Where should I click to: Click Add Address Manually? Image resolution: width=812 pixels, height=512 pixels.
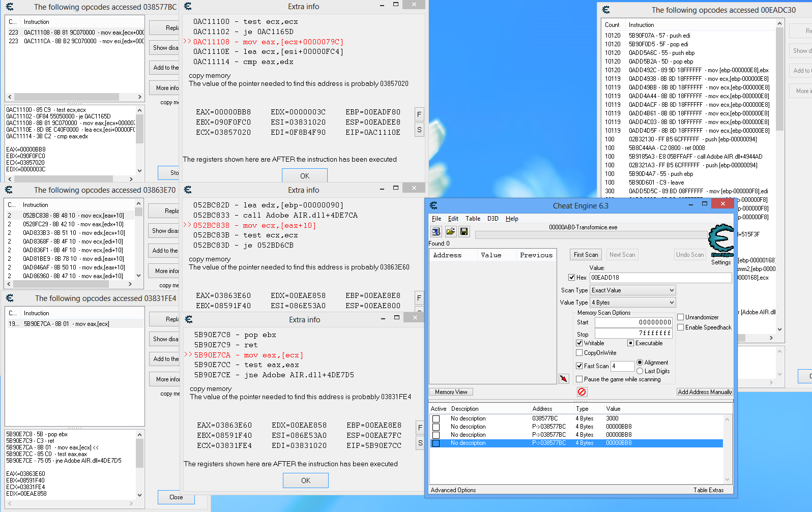(705, 392)
